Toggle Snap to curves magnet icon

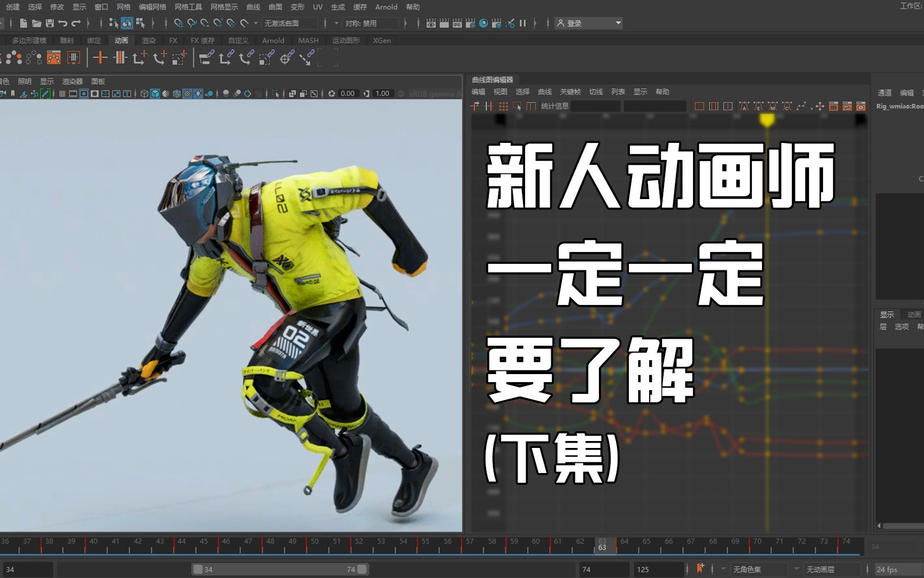[x=192, y=23]
